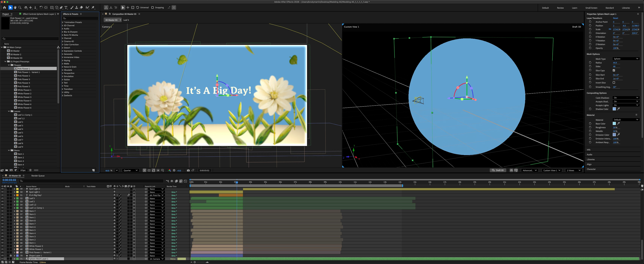Uncheck the Slice Caps checkbox

[614, 70]
